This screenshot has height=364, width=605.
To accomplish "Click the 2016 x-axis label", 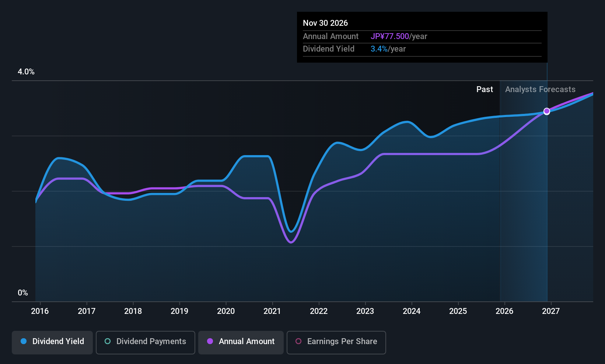I will 40,311.
